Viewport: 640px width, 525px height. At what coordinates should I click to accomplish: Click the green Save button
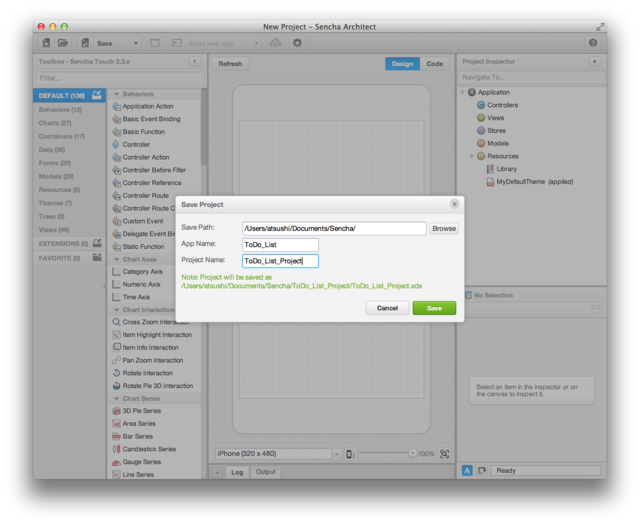pyautogui.click(x=434, y=308)
